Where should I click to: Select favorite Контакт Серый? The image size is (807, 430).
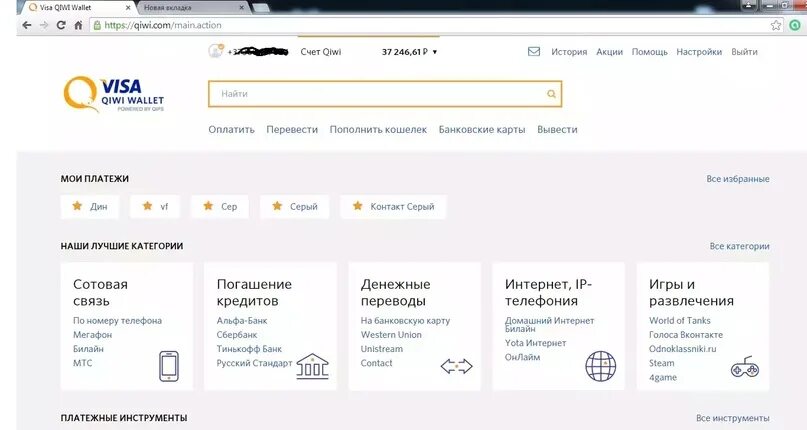(393, 207)
